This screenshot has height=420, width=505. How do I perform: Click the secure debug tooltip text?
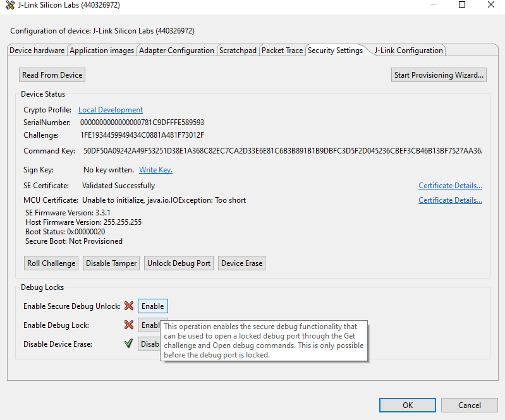(x=264, y=341)
